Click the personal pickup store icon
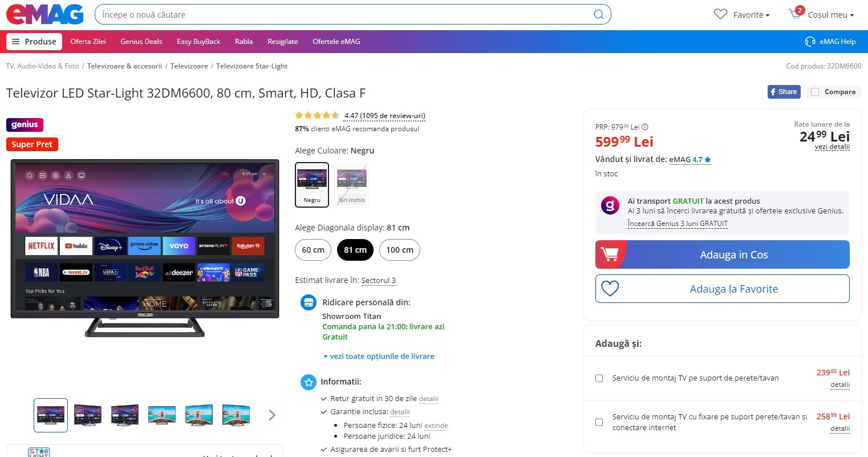This screenshot has width=868, height=457. [309, 302]
